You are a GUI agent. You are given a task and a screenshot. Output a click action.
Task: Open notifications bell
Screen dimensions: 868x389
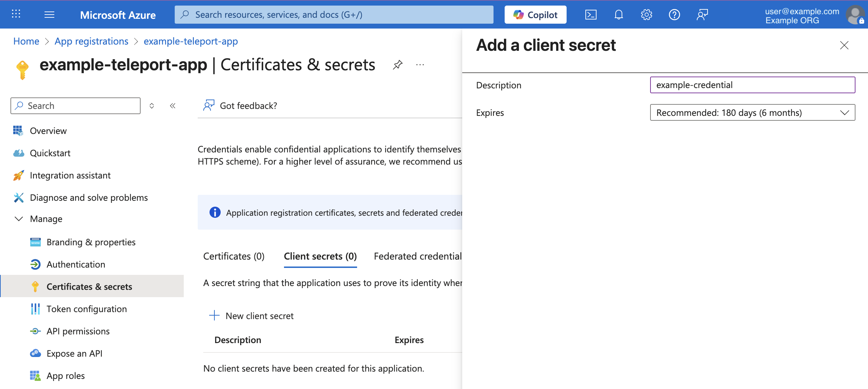pyautogui.click(x=619, y=14)
